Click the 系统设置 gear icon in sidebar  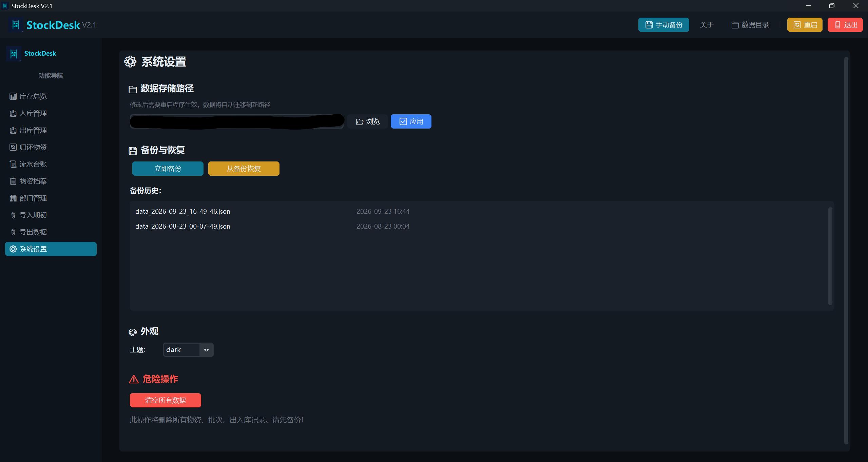point(13,249)
